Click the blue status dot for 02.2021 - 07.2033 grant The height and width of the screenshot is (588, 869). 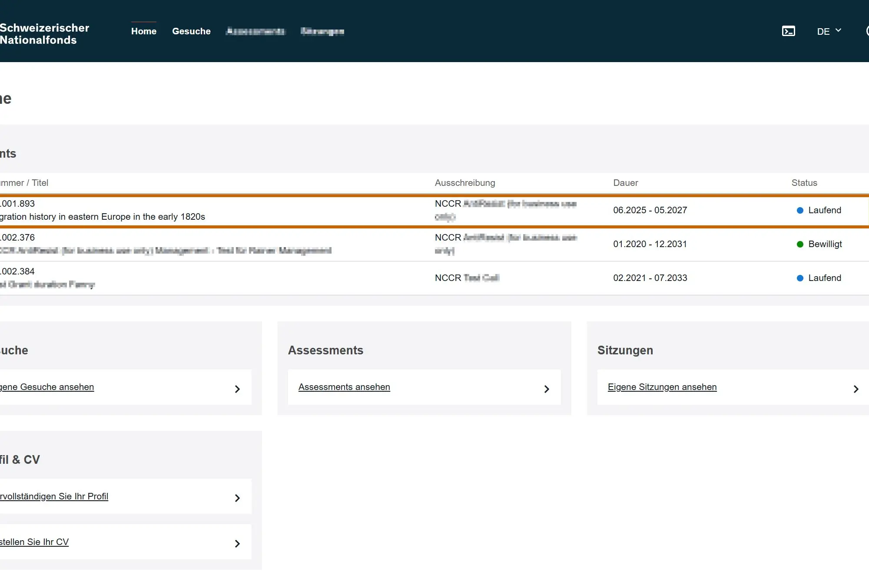pyautogui.click(x=800, y=278)
